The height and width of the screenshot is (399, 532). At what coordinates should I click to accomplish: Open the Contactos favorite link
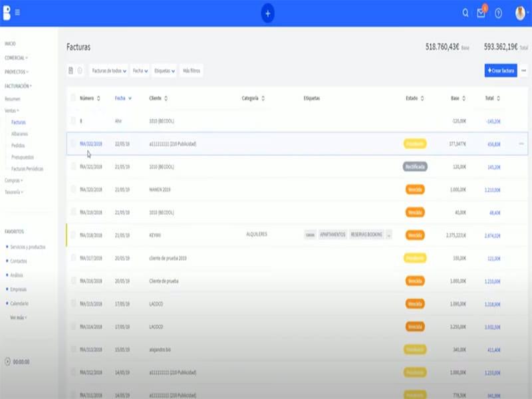pos(19,261)
